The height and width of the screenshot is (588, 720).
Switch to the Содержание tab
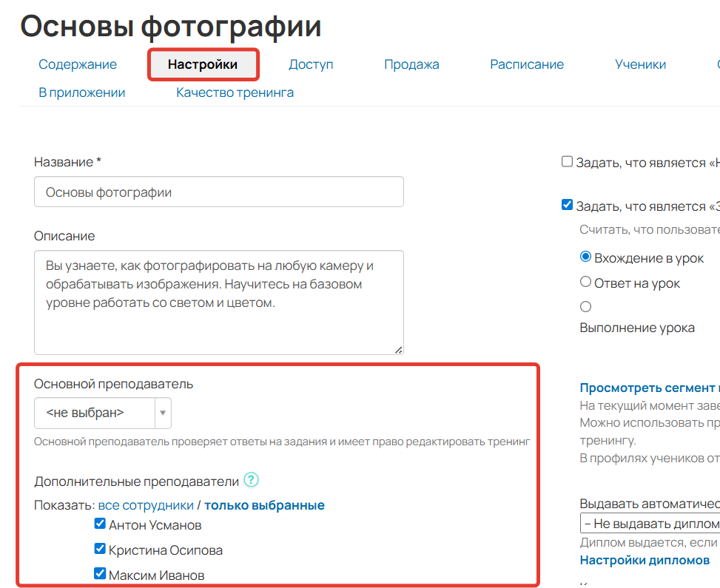click(77, 64)
